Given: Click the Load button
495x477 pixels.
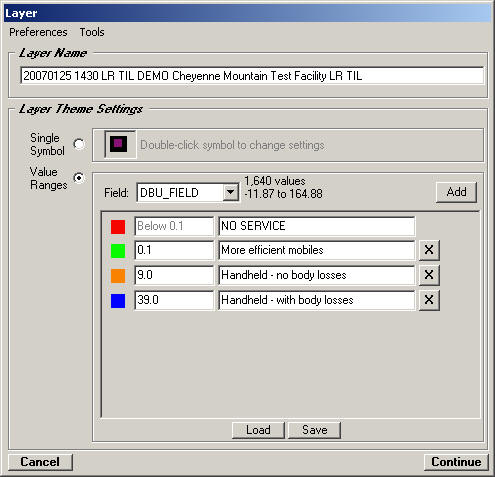Looking at the screenshot, I should 258,430.
